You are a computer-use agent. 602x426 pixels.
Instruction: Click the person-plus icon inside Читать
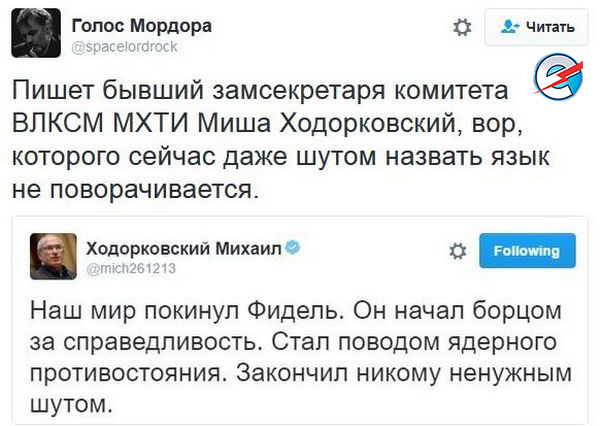point(509,27)
